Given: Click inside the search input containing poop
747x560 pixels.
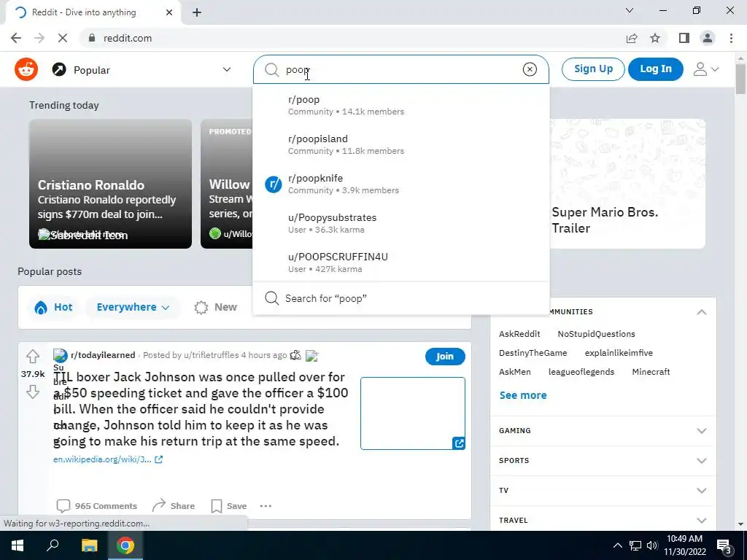Looking at the screenshot, I should (401, 69).
